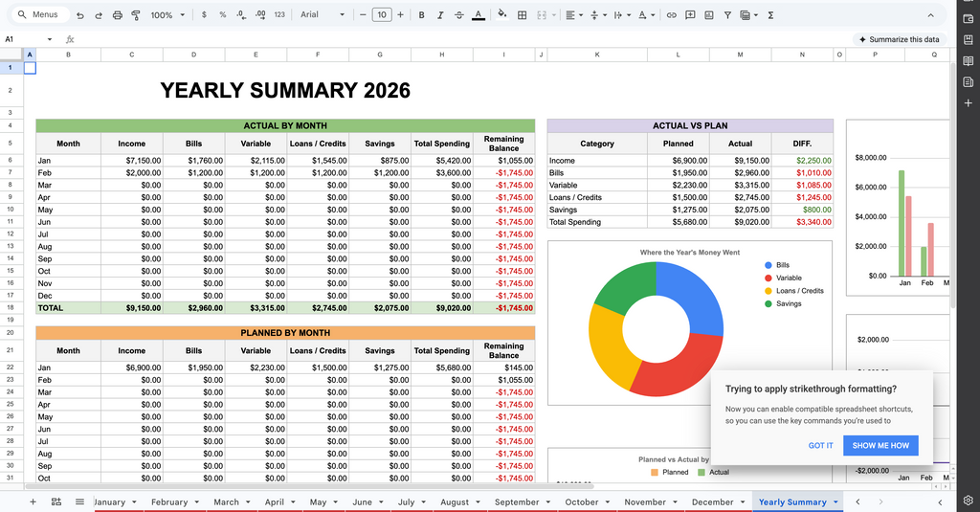Open vertical align dropdown
Image resolution: width=980 pixels, height=512 pixels.
[597, 15]
